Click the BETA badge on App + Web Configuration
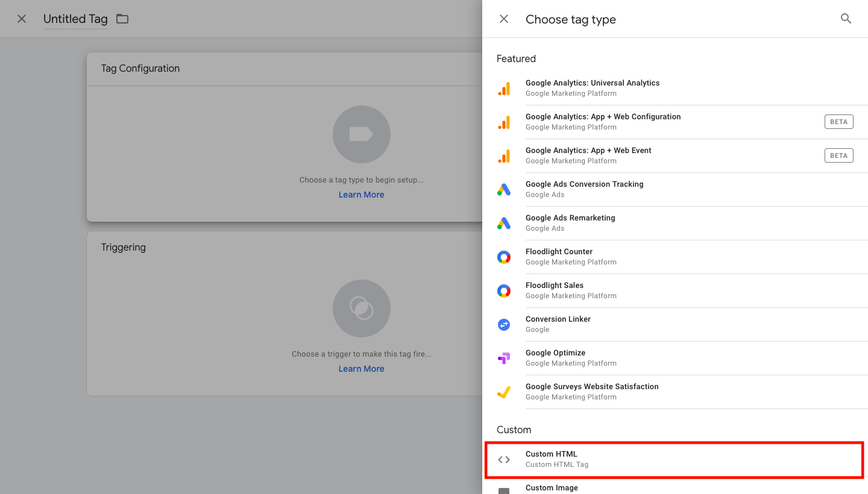Viewport: 868px width, 494px height. (x=838, y=121)
